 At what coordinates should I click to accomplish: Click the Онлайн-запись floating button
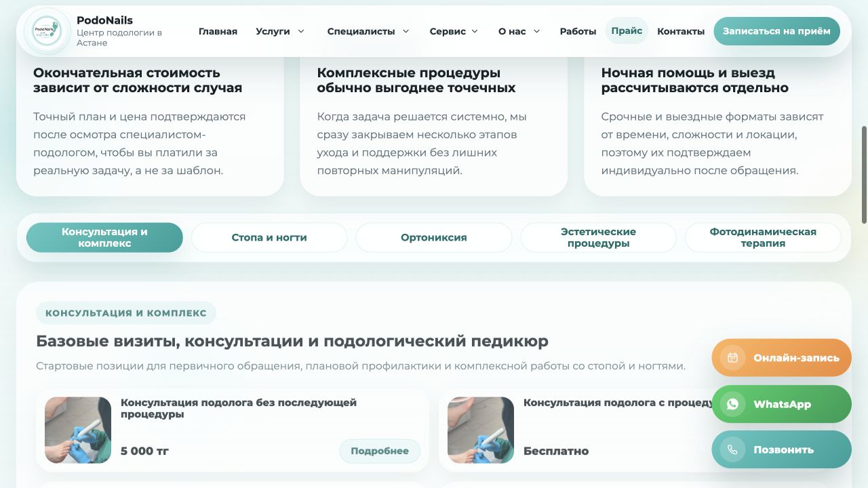[x=781, y=358]
